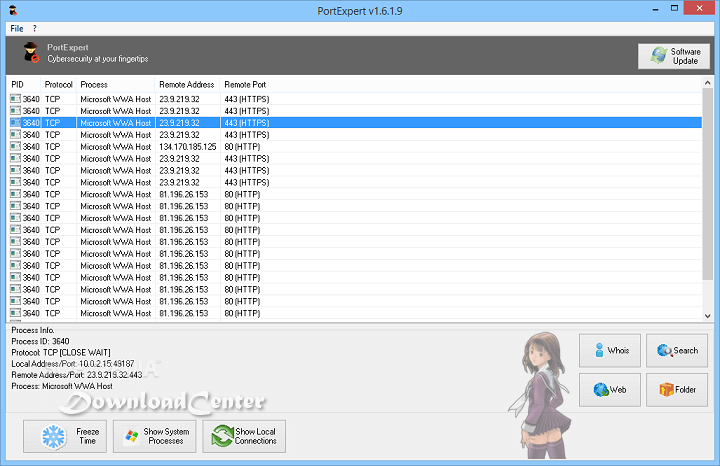Open the Folder button
This screenshot has height=466, width=720.
(677, 390)
